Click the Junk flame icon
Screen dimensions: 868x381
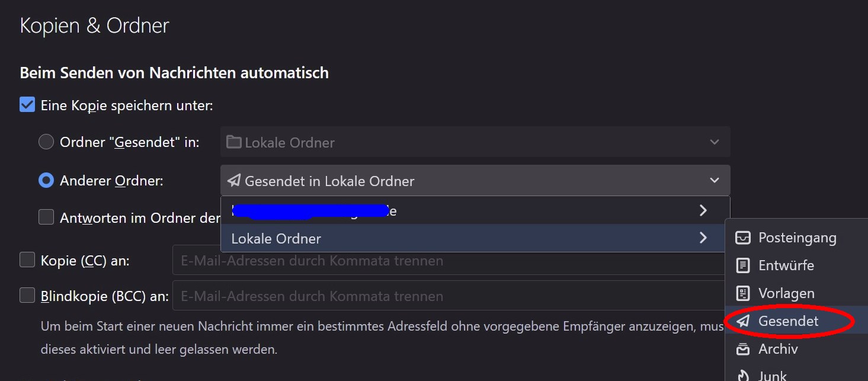tap(743, 375)
